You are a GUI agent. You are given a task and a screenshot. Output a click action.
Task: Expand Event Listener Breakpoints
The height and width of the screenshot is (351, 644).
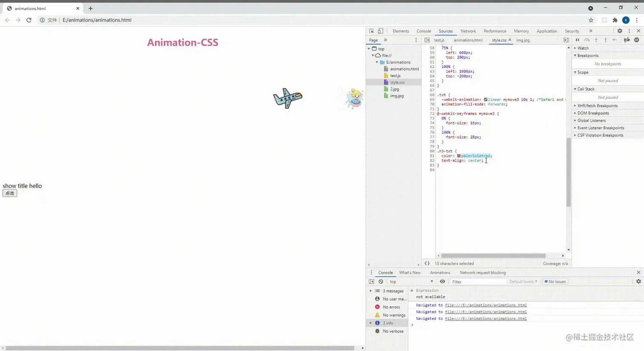(x=575, y=128)
